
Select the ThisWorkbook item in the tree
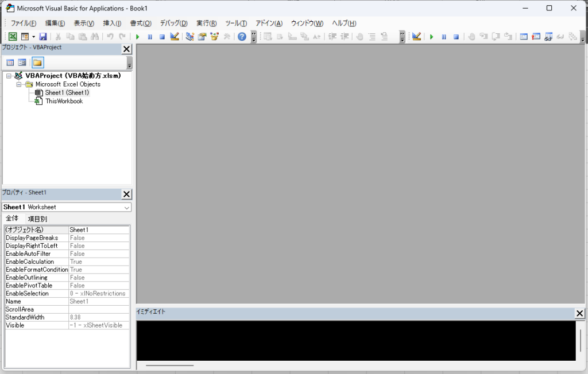pyautogui.click(x=64, y=101)
